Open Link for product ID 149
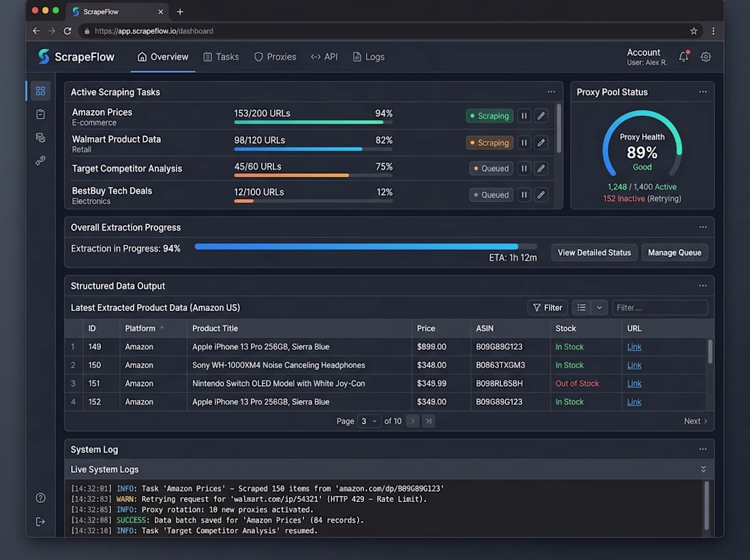750x560 pixels. [634, 347]
